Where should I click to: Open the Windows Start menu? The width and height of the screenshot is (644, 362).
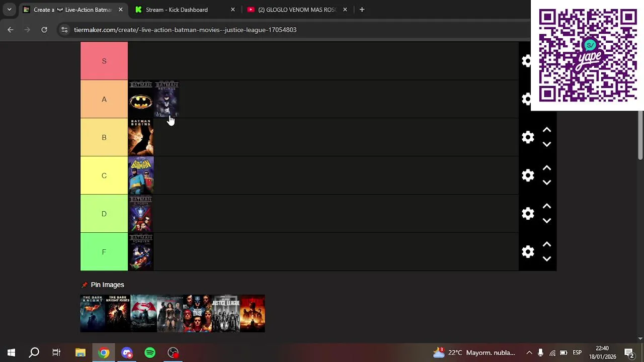pos(11,352)
